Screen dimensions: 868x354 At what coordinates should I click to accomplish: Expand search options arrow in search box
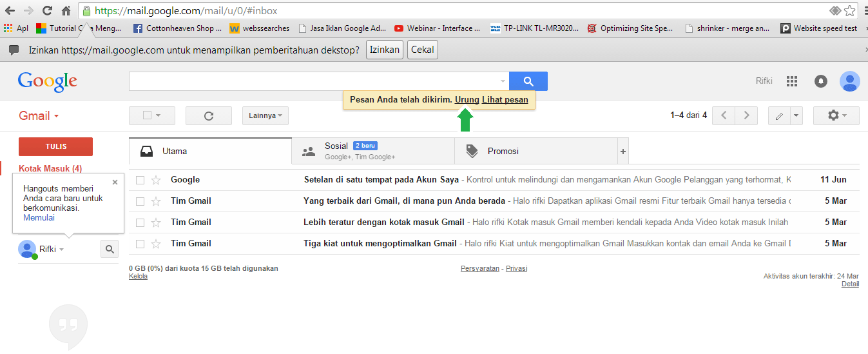pyautogui.click(x=503, y=81)
